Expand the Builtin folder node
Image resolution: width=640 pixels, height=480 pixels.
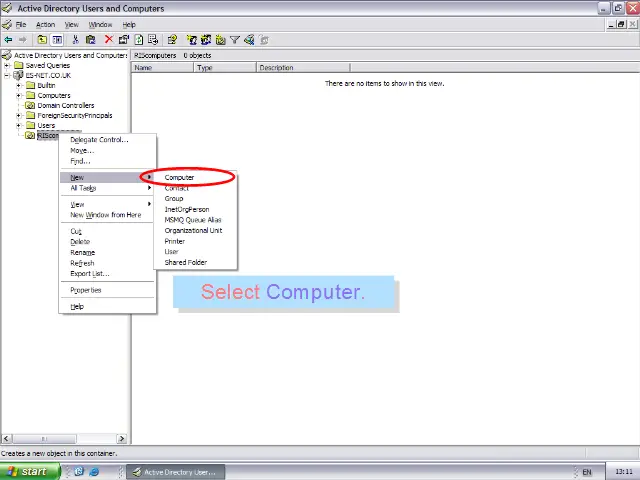click(x=19, y=85)
